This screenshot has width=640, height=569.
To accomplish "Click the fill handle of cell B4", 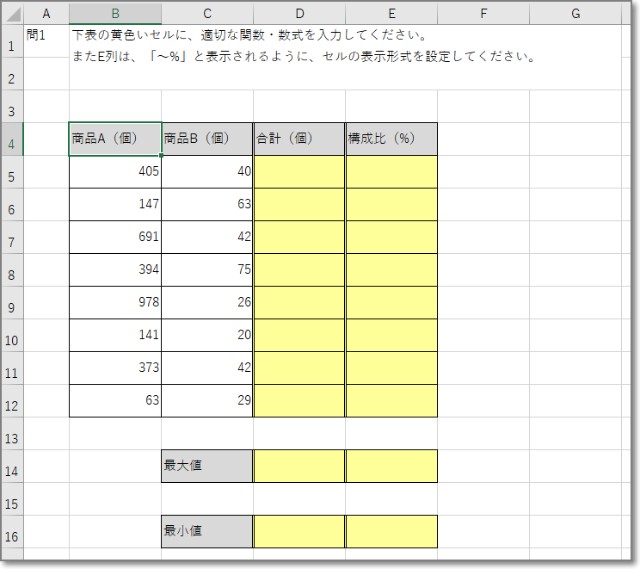I will 161,156.
